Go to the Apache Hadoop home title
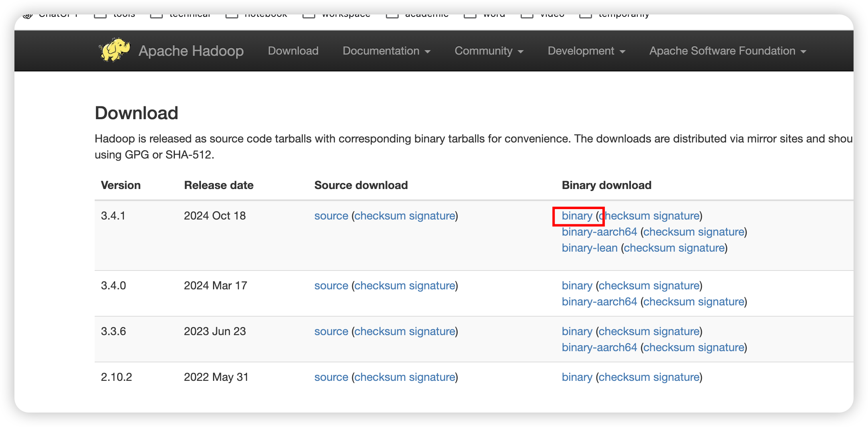Viewport: 868px width, 427px height. 191,51
